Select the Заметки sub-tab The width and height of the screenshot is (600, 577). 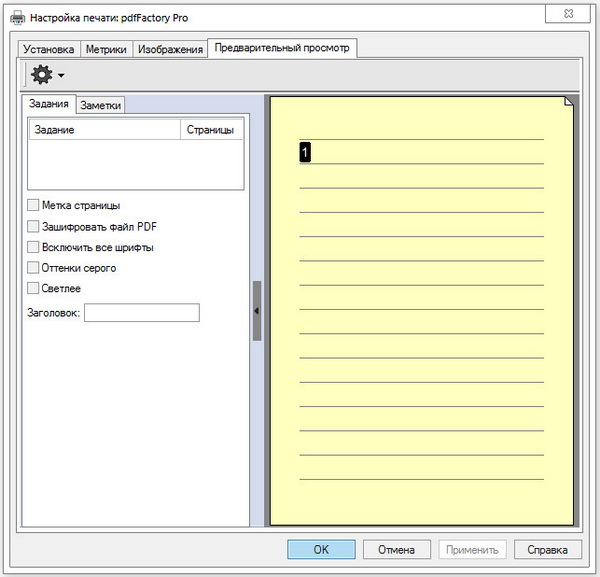point(100,105)
